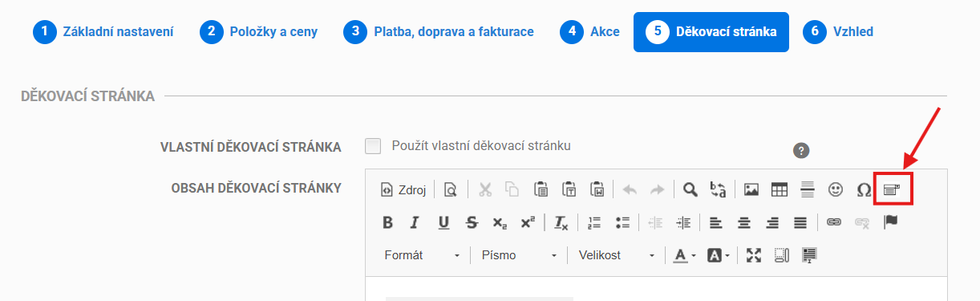Go to step 6 Vzhled
Screen dimensions: 980x301
[838, 32]
